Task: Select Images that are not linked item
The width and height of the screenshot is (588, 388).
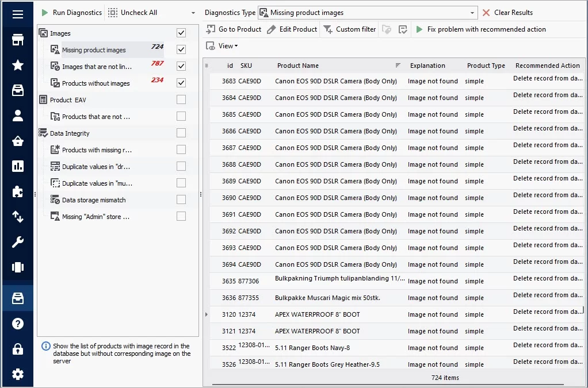Action: pyautogui.click(x=97, y=67)
